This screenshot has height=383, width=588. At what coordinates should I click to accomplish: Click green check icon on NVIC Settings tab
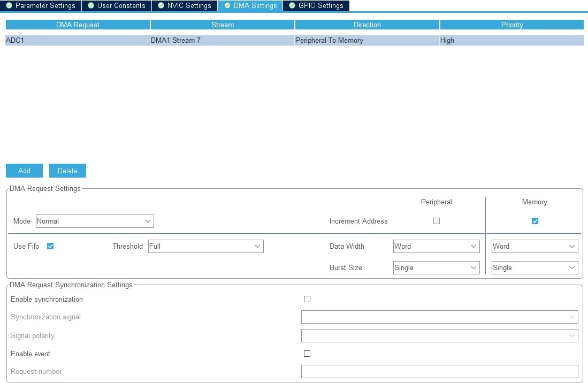(161, 6)
